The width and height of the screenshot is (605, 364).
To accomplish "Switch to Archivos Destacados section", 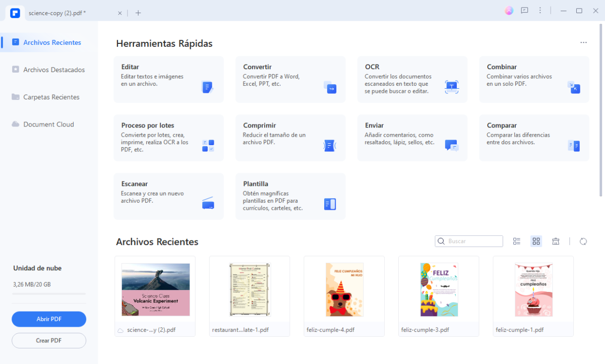I will point(52,70).
